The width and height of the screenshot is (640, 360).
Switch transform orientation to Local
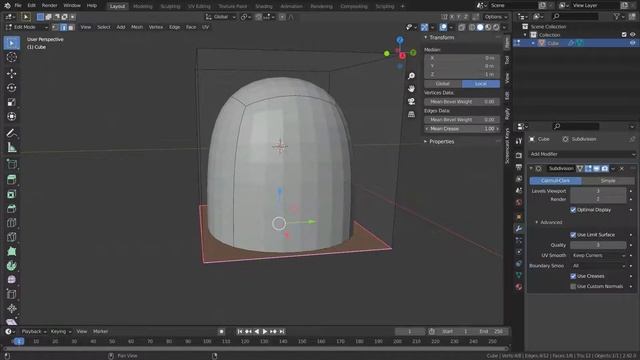coord(481,84)
